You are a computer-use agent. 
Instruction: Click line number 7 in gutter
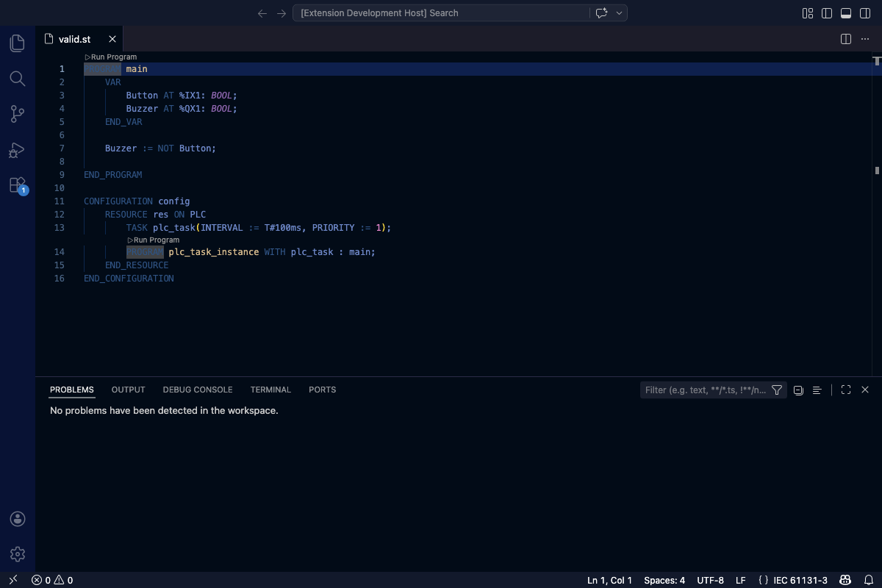pyautogui.click(x=62, y=148)
